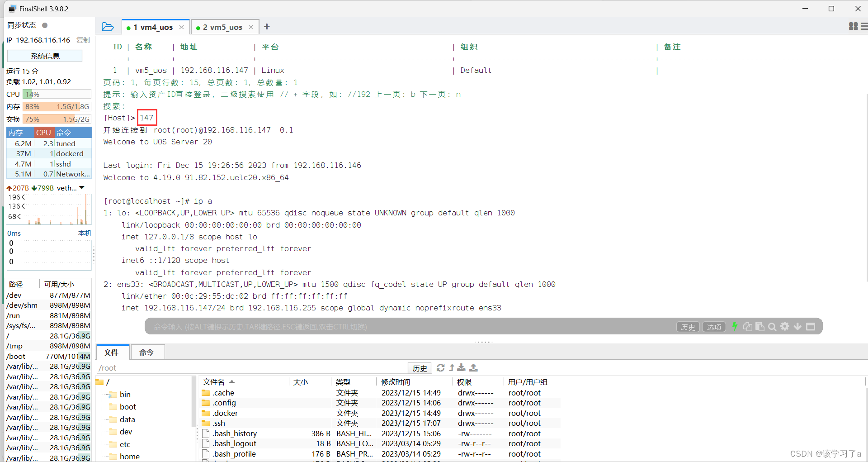Sort processes by 内存 column
The height and width of the screenshot is (462, 868).
[x=20, y=133]
